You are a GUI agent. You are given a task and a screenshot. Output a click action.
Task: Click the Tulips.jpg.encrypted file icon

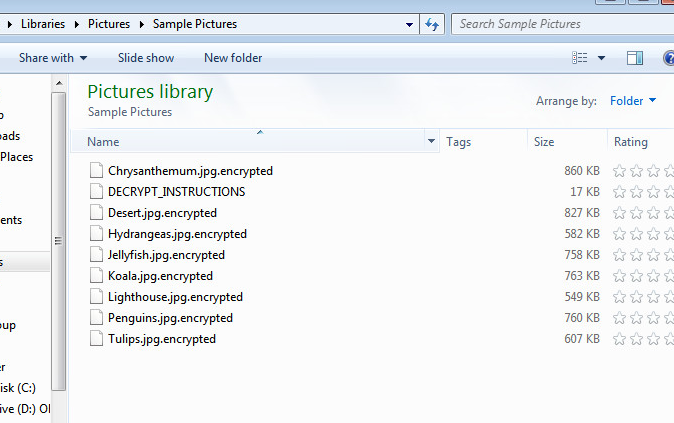pyautogui.click(x=96, y=339)
